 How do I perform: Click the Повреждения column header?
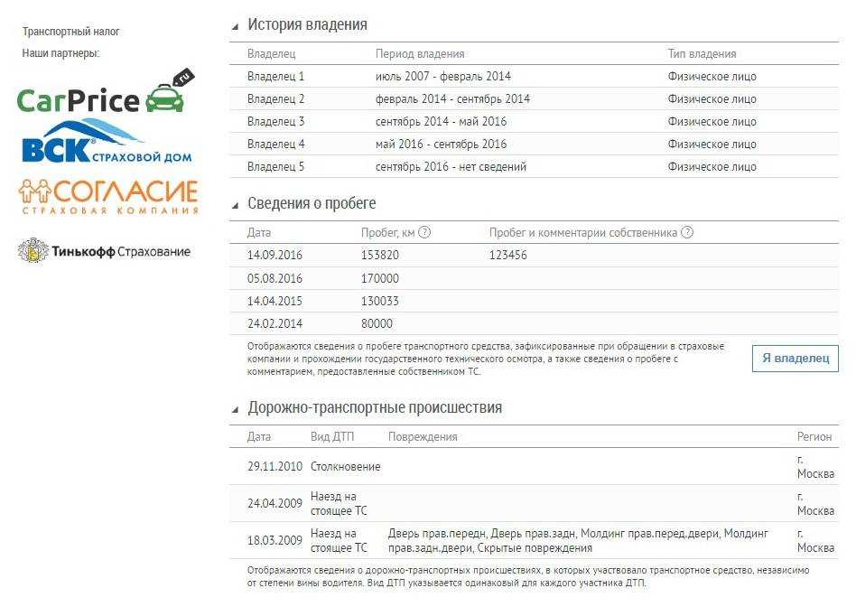pyautogui.click(x=423, y=437)
